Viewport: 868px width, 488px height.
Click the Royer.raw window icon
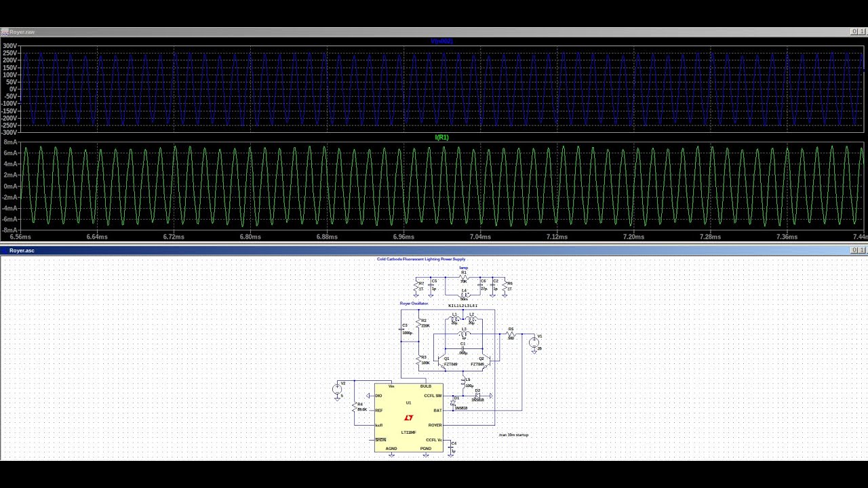point(4,32)
